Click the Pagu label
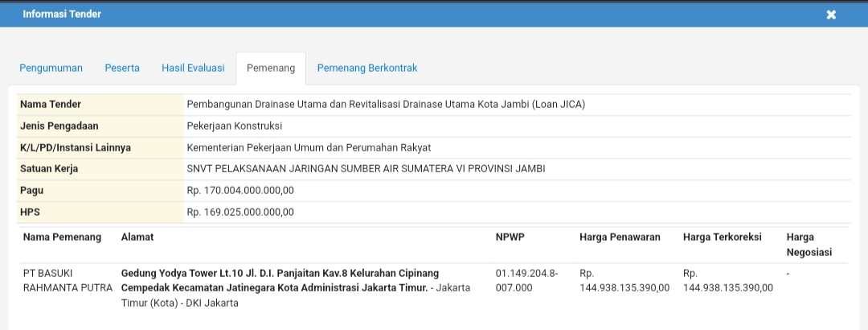The image size is (868, 330). pos(31,190)
